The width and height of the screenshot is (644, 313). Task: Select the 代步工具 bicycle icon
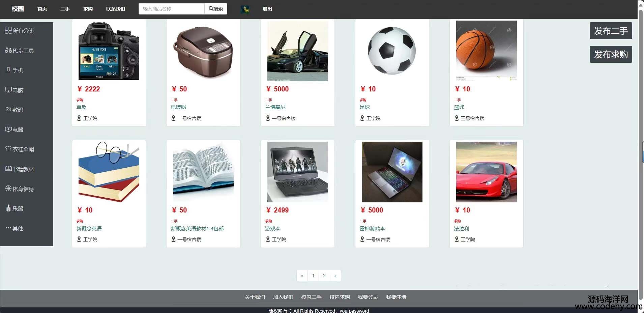19,51
